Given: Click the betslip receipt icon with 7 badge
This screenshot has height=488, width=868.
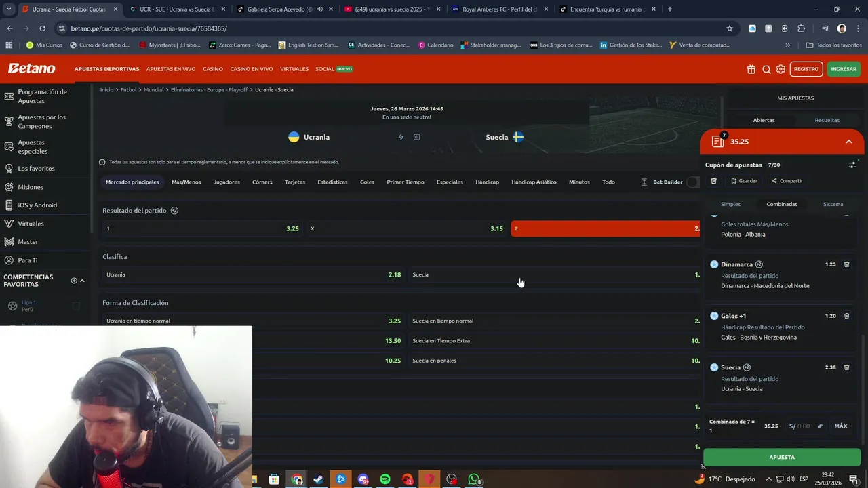Looking at the screenshot, I should coord(718,141).
